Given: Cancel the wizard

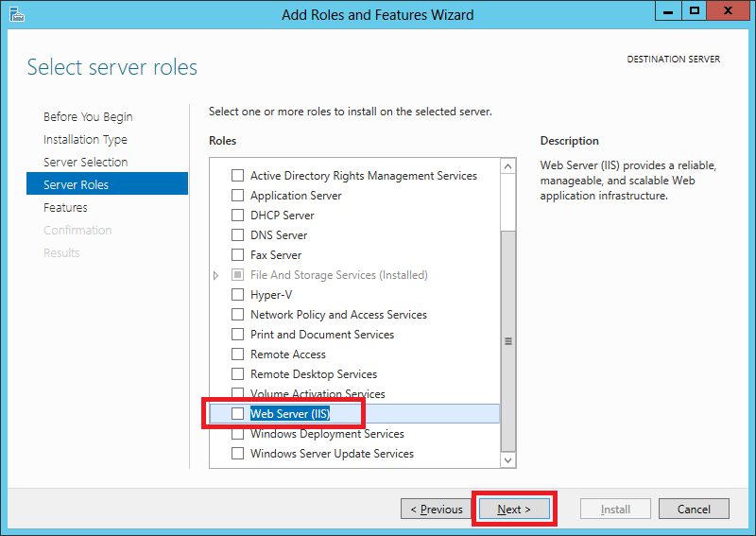Looking at the screenshot, I should [x=694, y=509].
